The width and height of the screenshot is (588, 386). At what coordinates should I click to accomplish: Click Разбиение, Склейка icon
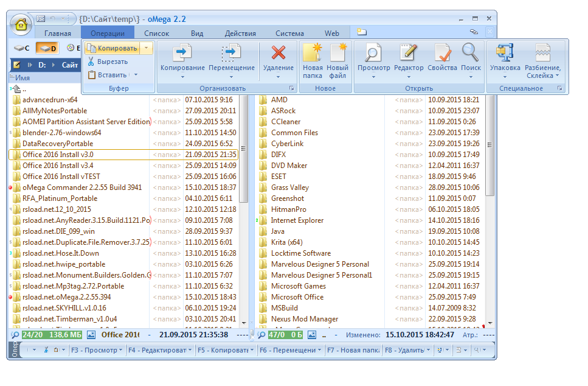[x=542, y=52]
